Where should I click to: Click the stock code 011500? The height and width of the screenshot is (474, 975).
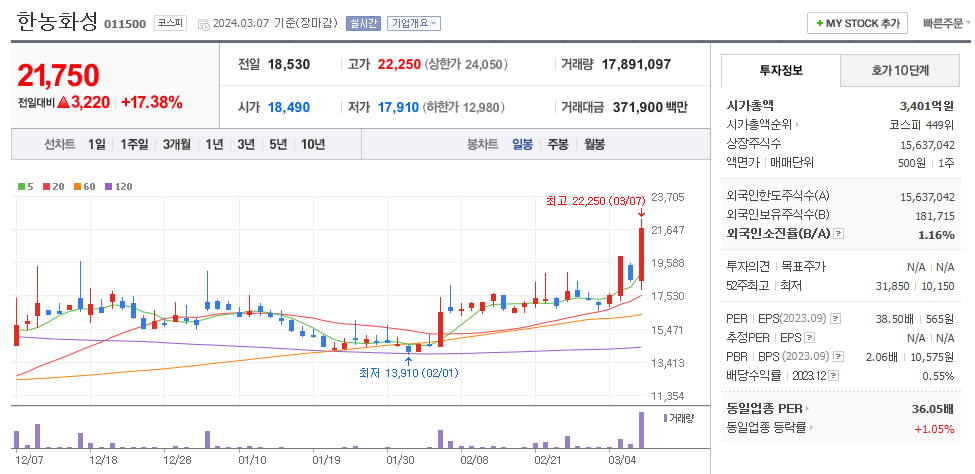(x=124, y=24)
